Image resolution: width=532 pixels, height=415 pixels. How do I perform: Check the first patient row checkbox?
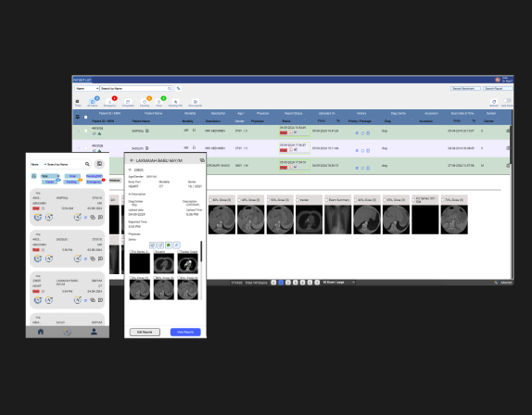tap(86, 131)
